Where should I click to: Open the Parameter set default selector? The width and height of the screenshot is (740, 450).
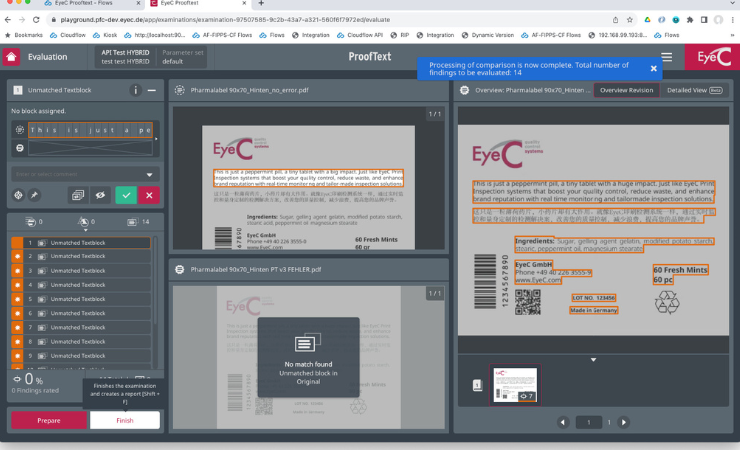[x=183, y=57]
